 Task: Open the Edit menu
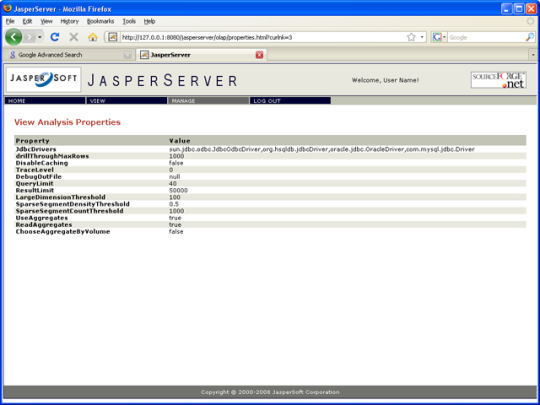[x=27, y=21]
